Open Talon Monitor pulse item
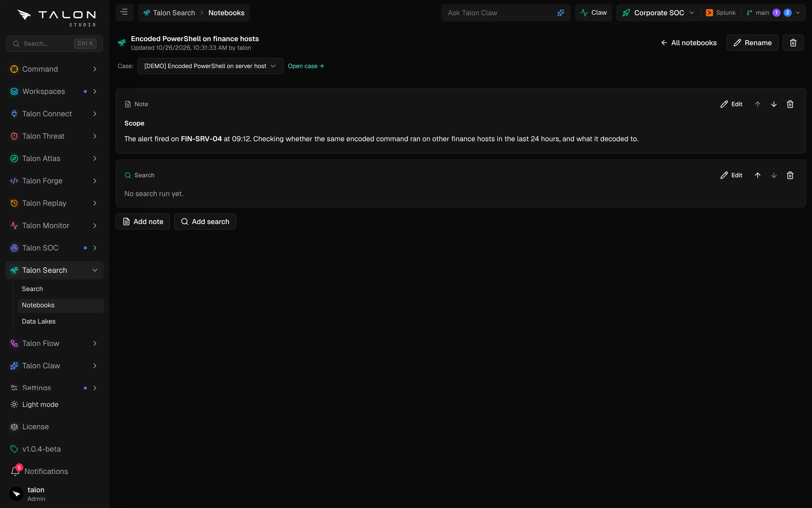 point(54,226)
